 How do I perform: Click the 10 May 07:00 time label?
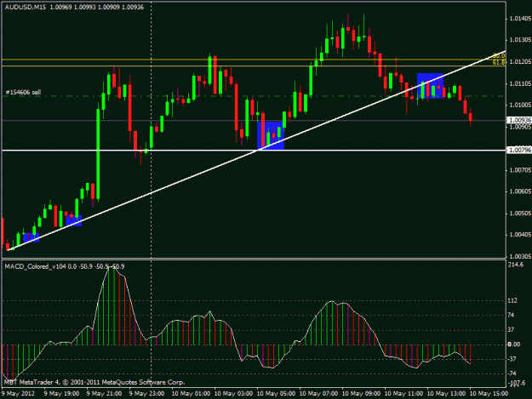[x=319, y=394]
